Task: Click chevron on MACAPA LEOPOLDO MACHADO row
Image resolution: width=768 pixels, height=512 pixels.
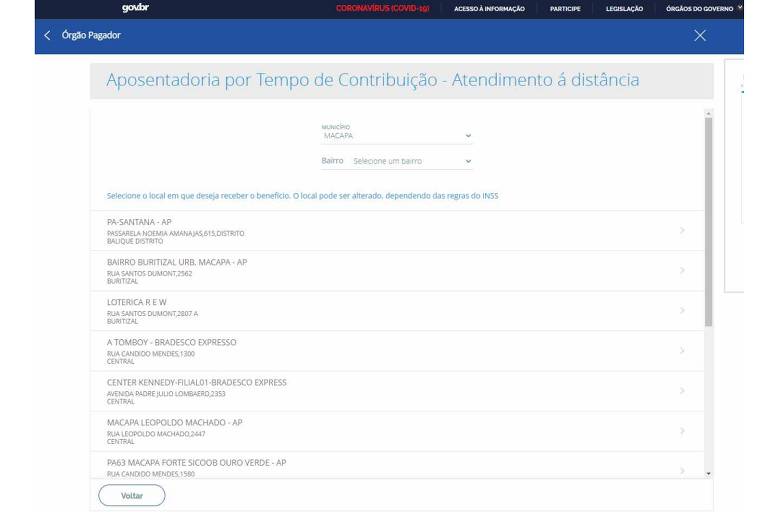Action: (682, 431)
